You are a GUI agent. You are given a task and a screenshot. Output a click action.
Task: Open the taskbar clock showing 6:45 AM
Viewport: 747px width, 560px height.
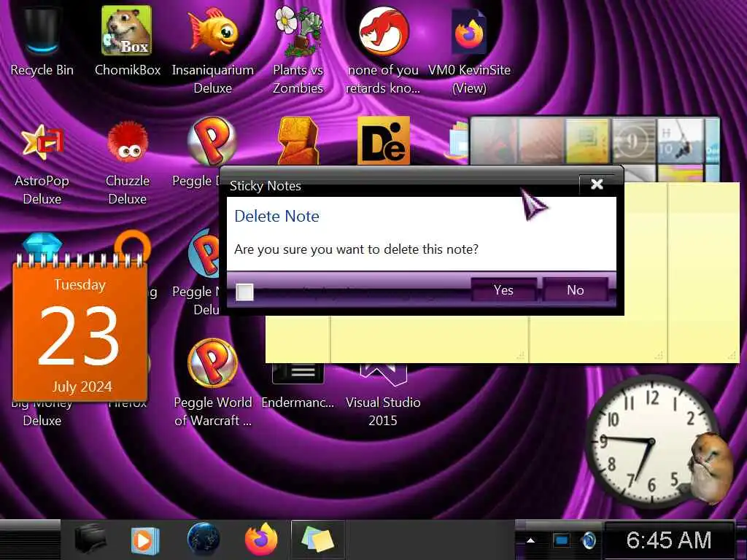click(x=668, y=540)
